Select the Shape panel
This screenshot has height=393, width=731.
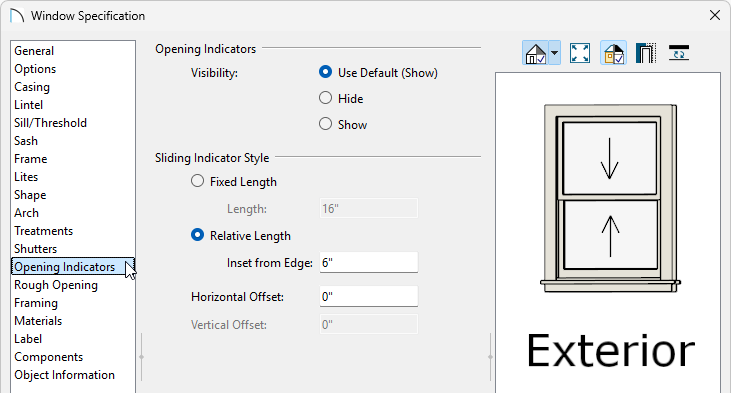[73, 195]
